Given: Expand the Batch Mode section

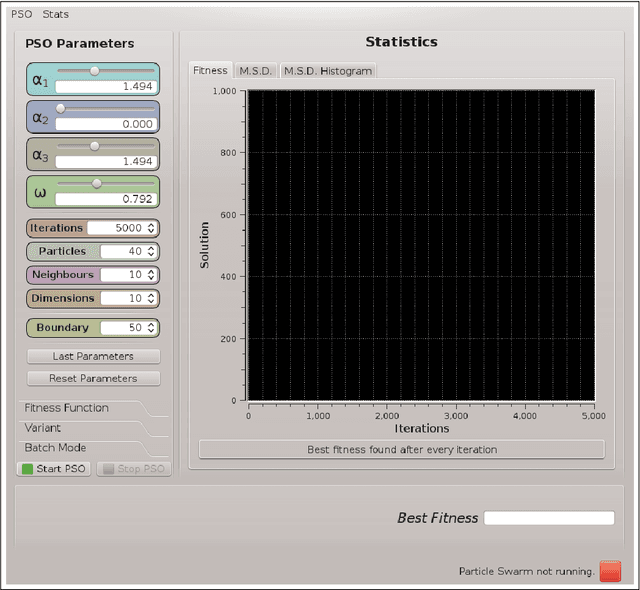Looking at the screenshot, I should point(55,448).
